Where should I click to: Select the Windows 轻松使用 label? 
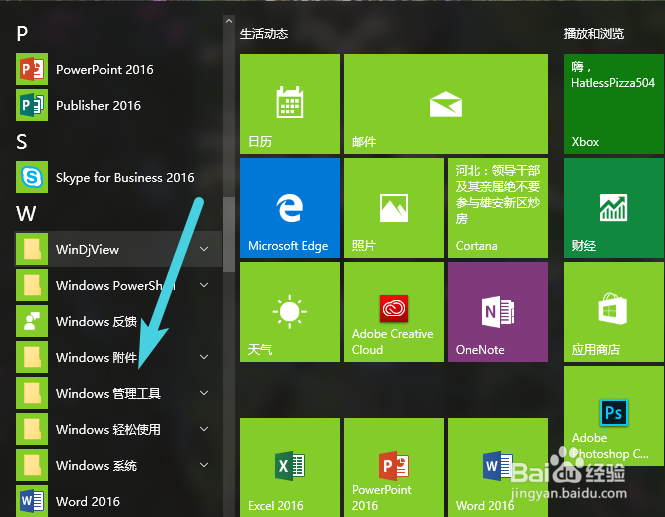click(109, 430)
